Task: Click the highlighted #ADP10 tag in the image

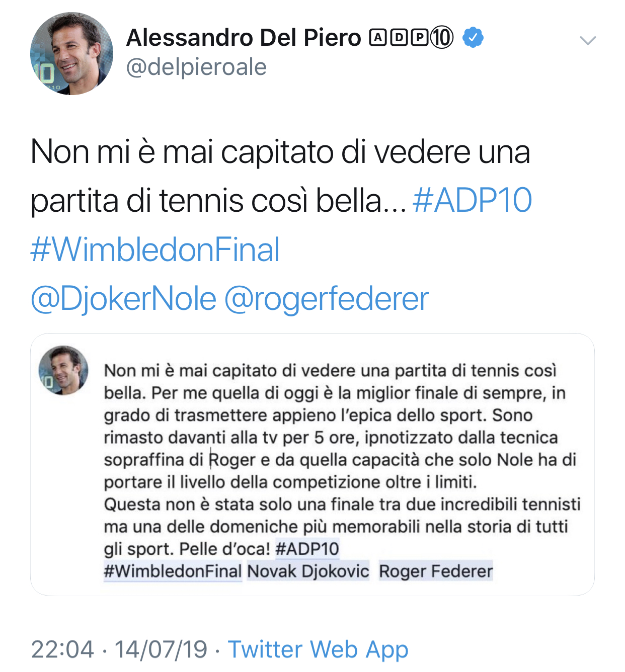Action: (307, 549)
